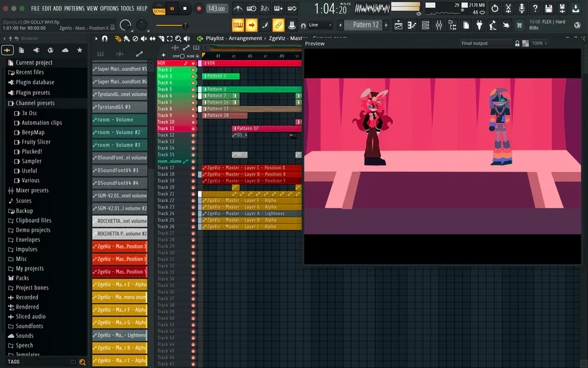The height and width of the screenshot is (368, 588).
Task: Toggle the SLIDE mode radio
Action: [x=197, y=56]
